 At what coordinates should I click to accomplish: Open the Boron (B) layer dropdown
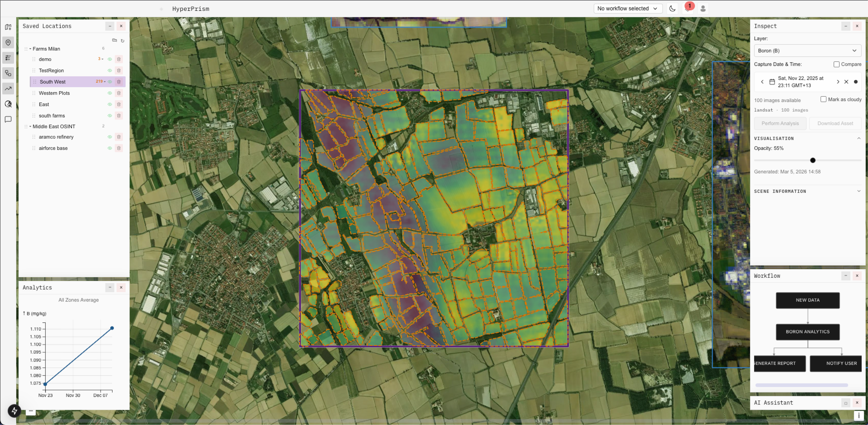pos(807,50)
